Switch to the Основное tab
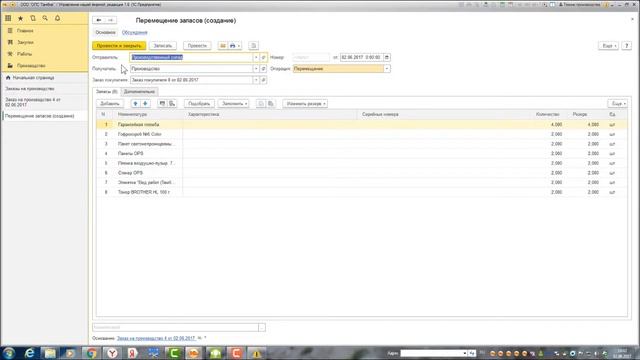 click(105, 32)
